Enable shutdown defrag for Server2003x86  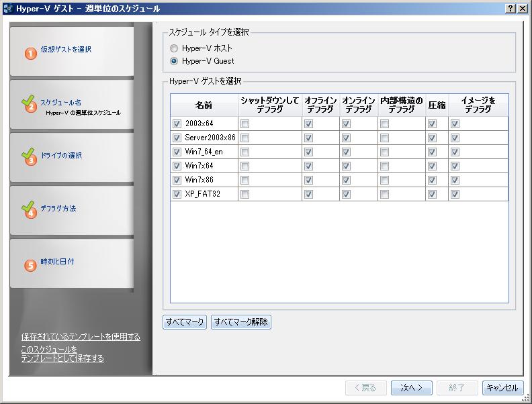[x=245, y=138]
